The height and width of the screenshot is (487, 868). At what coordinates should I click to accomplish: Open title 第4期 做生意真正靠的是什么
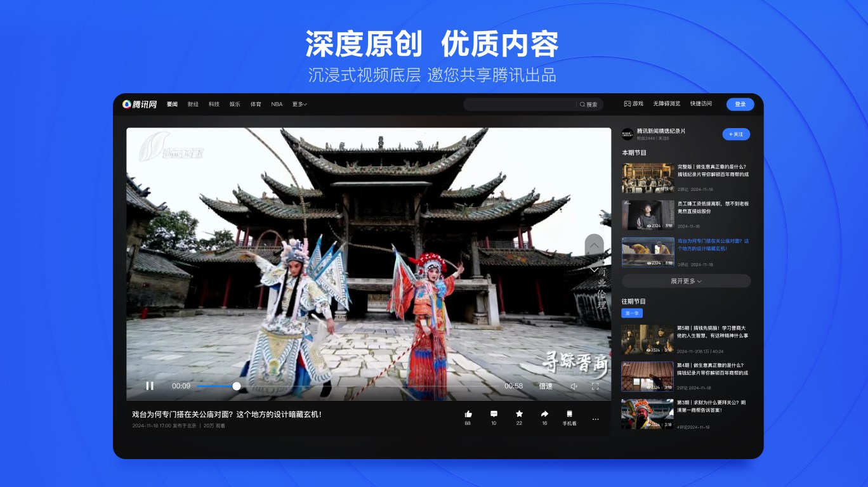713,369
